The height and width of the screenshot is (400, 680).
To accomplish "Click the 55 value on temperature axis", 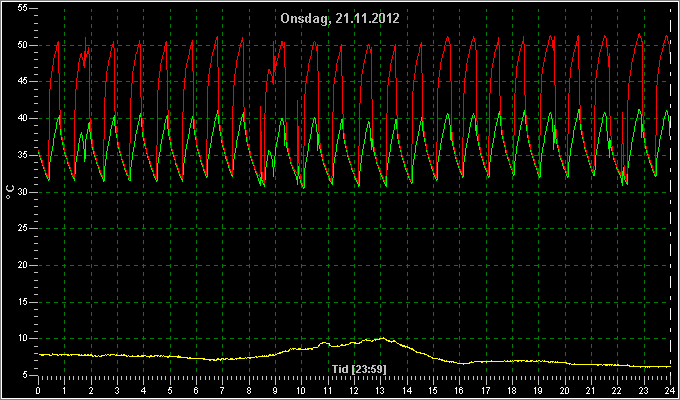I will [23, 8].
